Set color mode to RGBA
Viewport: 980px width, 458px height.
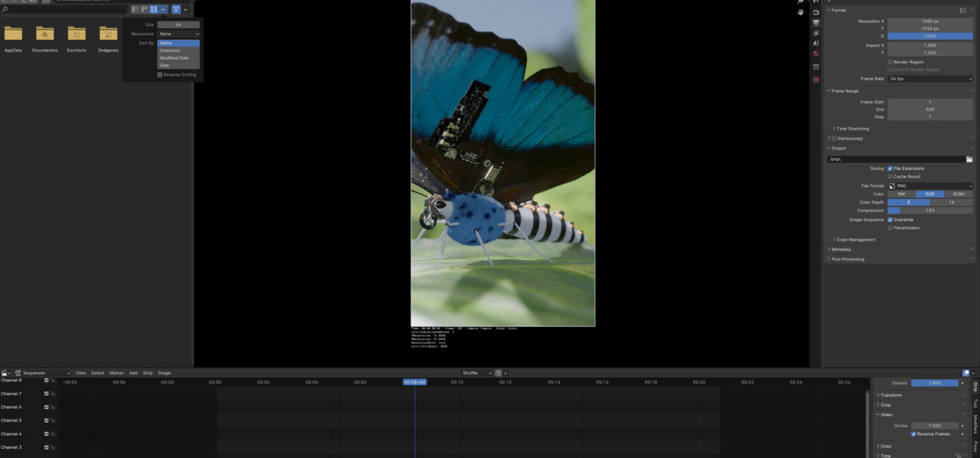point(959,195)
